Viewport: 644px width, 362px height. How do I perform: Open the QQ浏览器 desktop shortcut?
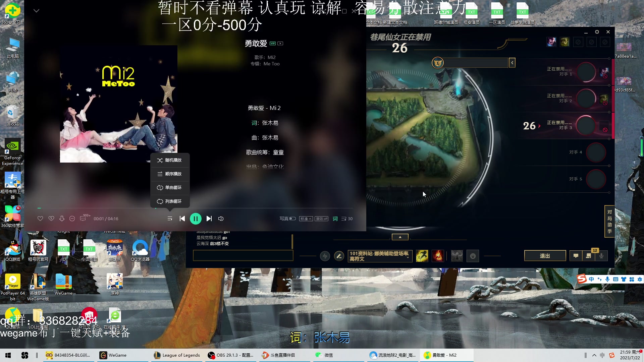tap(140, 250)
